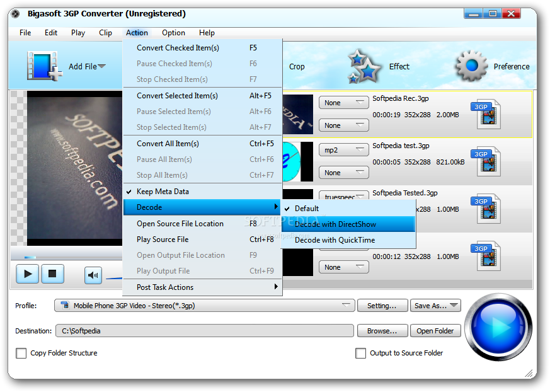Screen dimensions: 550x392
Task: Click the window resize grip
Action: (x=529, y=373)
